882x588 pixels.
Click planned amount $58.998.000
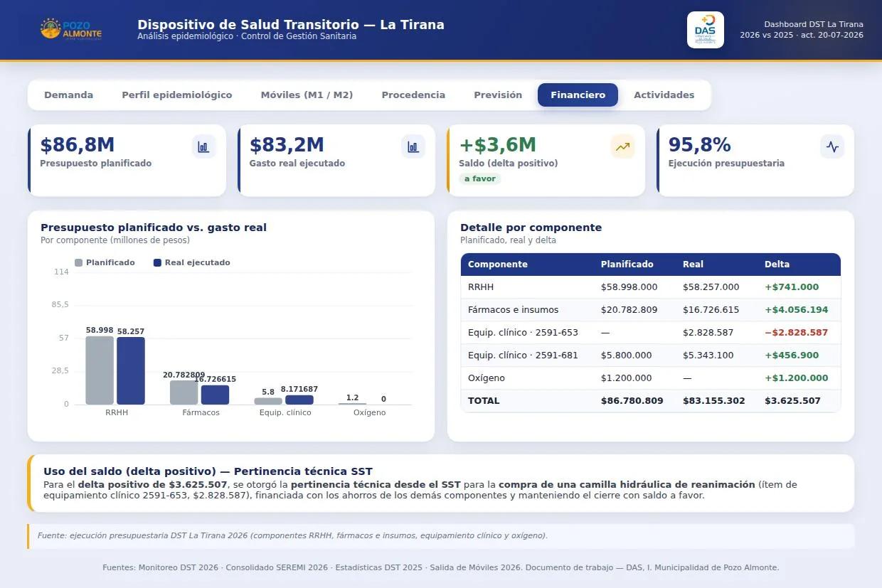click(629, 287)
